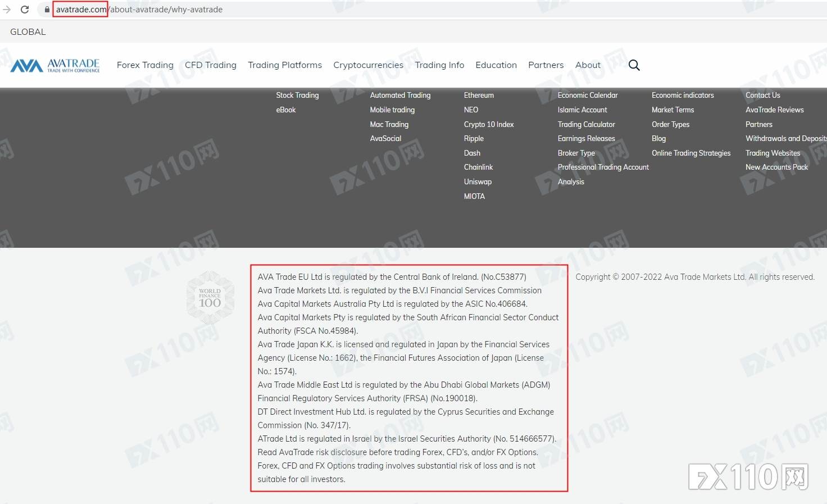Open the Partners top menu
The width and height of the screenshot is (827, 504).
point(546,65)
